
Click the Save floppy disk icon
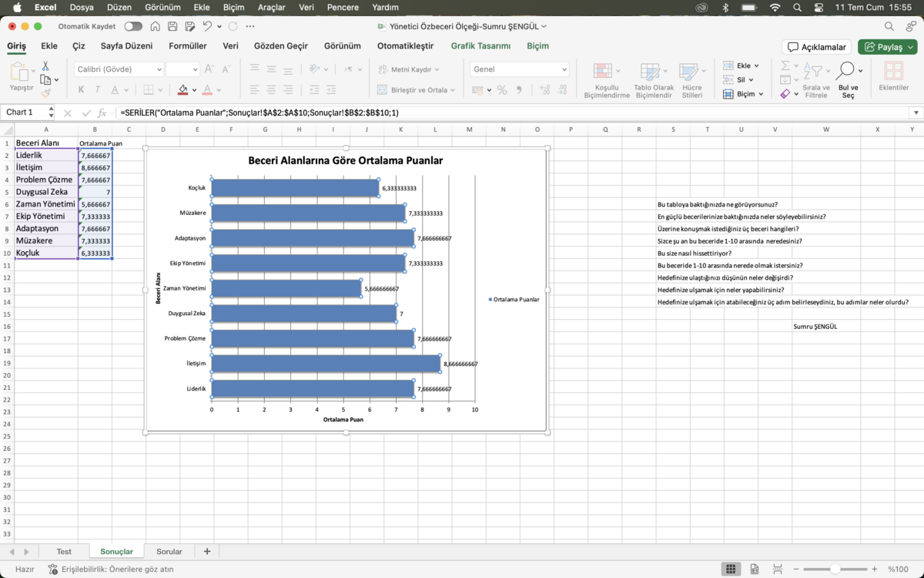(172, 26)
